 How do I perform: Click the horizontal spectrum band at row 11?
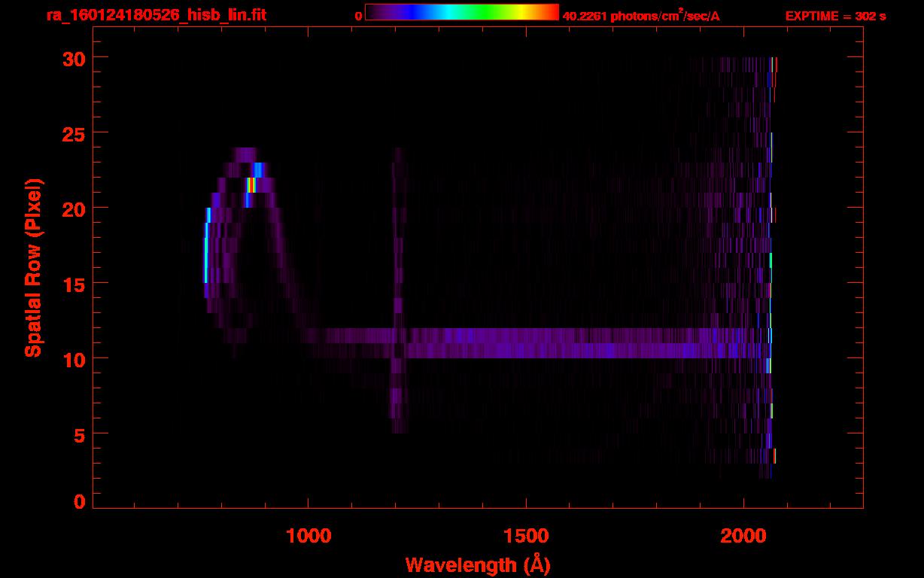coord(538,343)
